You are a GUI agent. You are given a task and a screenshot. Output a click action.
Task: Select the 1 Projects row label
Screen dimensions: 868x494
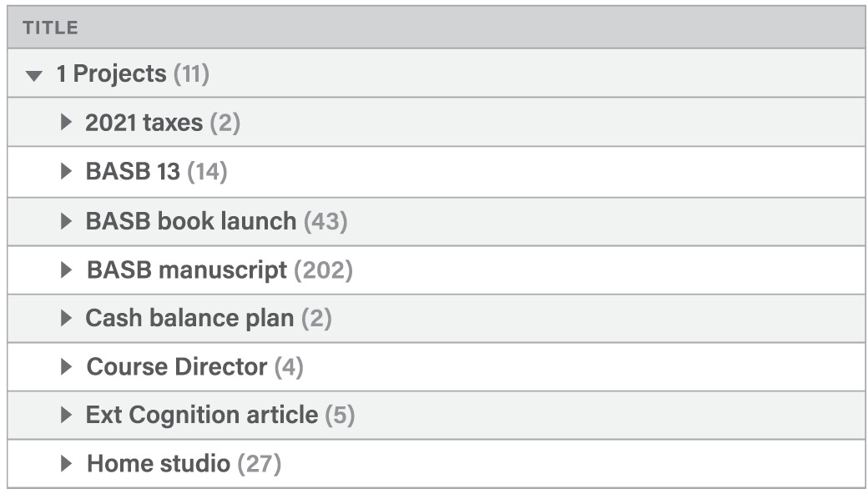click(111, 74)
